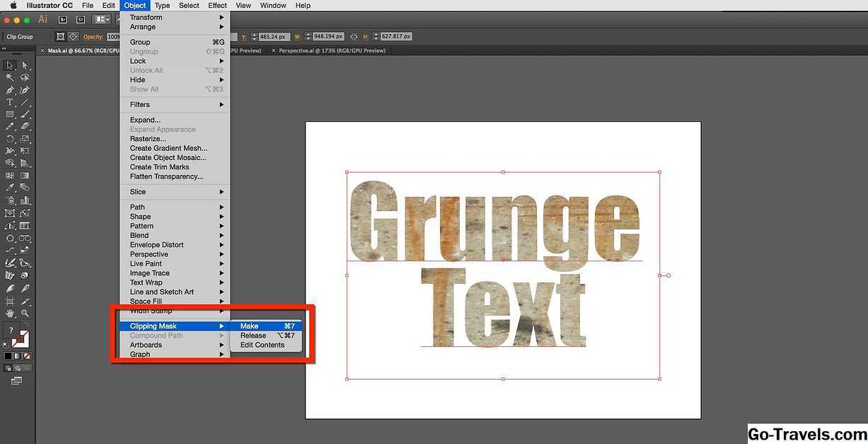
Task: Toggle Edit Contents button in control bar
Action: point(73,36)
